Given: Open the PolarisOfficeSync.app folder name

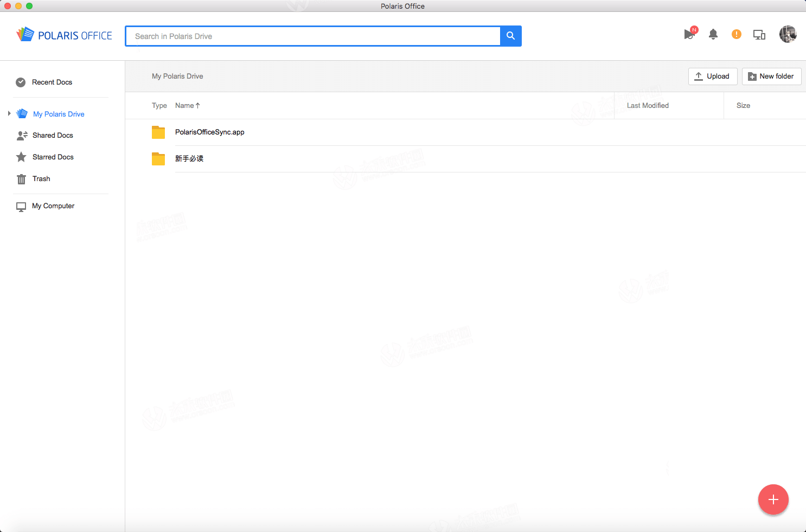Looking at the screenshot, I should [x=210, y=132].
